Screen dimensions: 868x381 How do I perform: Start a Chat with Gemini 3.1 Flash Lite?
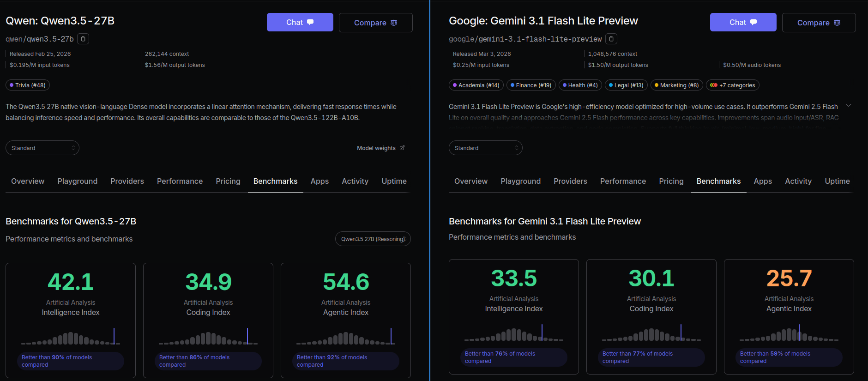[x=743, y=22]
